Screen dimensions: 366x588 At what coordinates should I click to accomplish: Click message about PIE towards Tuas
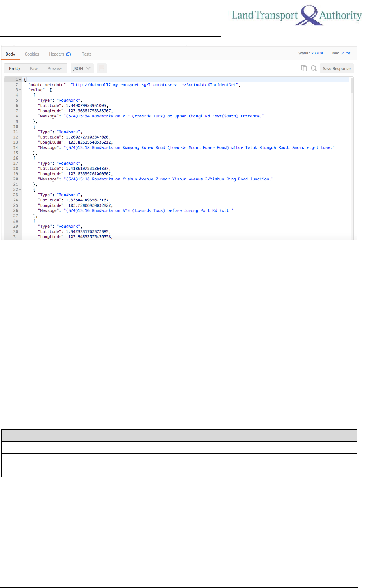[164, 116]
